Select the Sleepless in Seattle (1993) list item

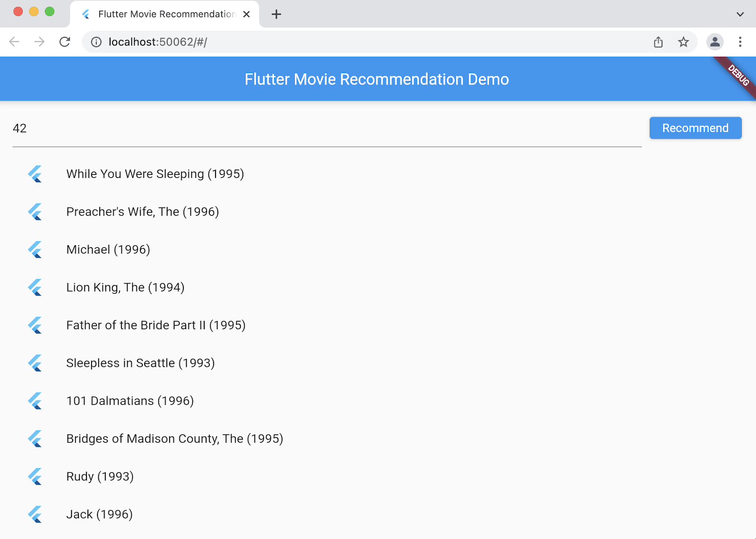point(140,363)
